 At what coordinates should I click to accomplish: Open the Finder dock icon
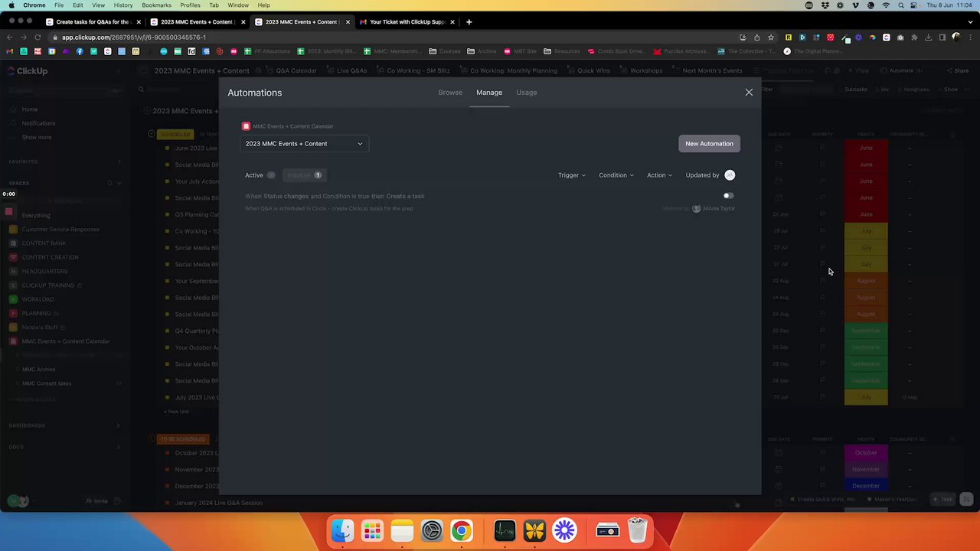tap(342, 530)
